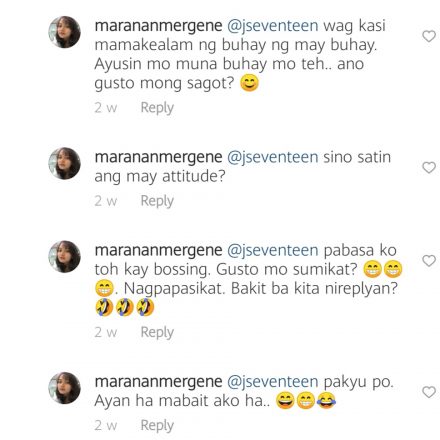Open avatar beside the 'pakyu po' comment
440x440 pixels.
point(65,388)
